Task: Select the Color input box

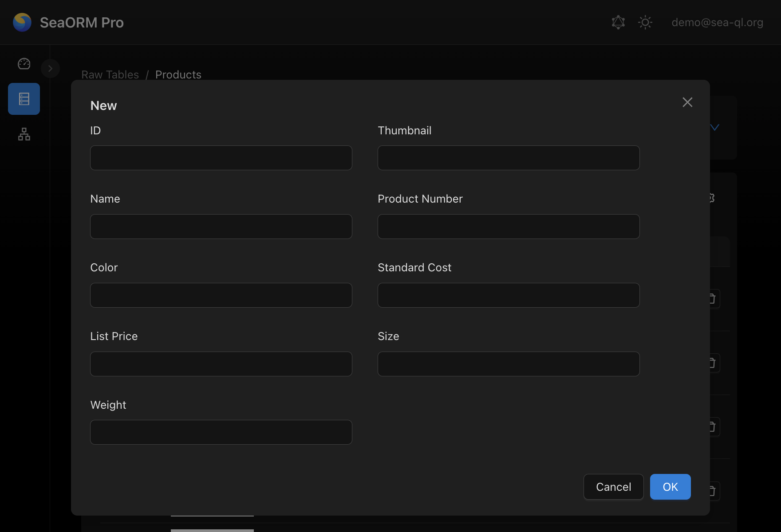Action: [221, 295]
